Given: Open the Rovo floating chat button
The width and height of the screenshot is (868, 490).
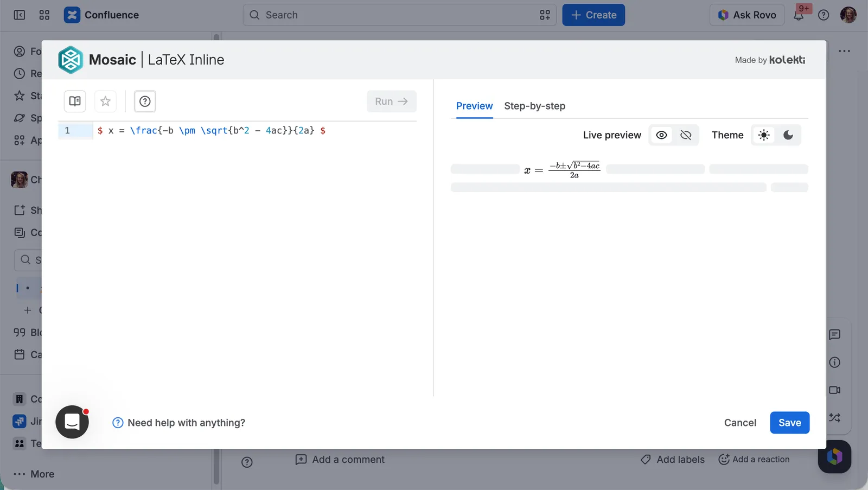Looking at the screenshot, I should pos(834,456).
